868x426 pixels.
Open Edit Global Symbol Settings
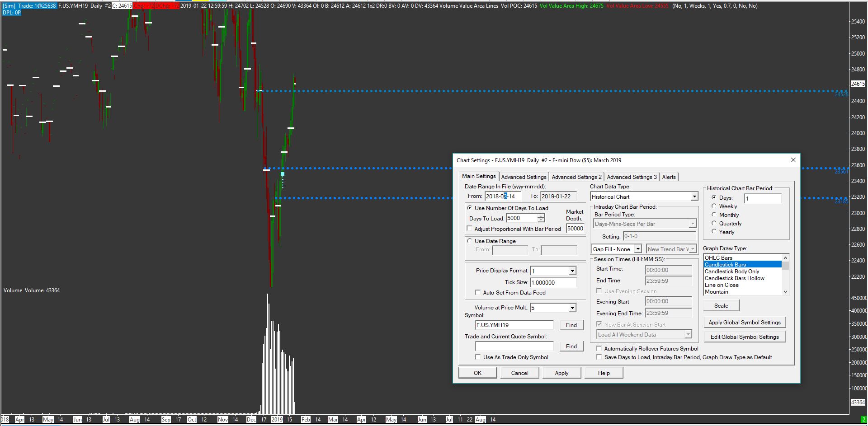click(x=744, y=337)
